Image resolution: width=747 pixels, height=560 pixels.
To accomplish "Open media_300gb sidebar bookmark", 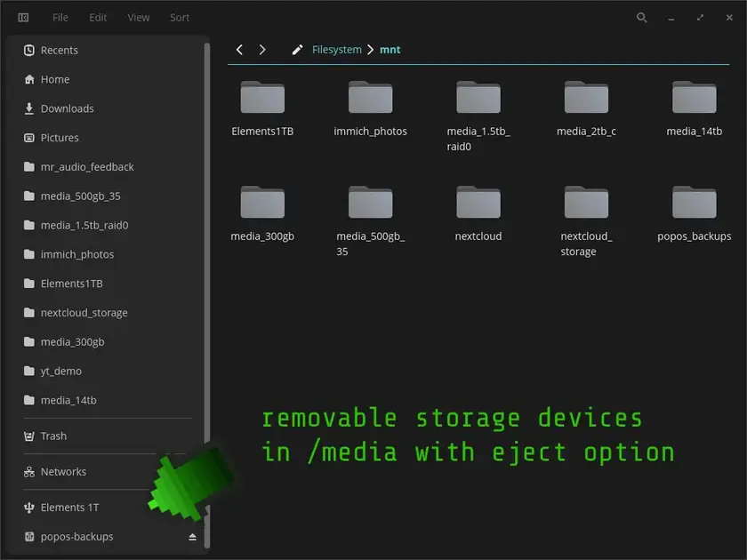I will click(109, 341).
